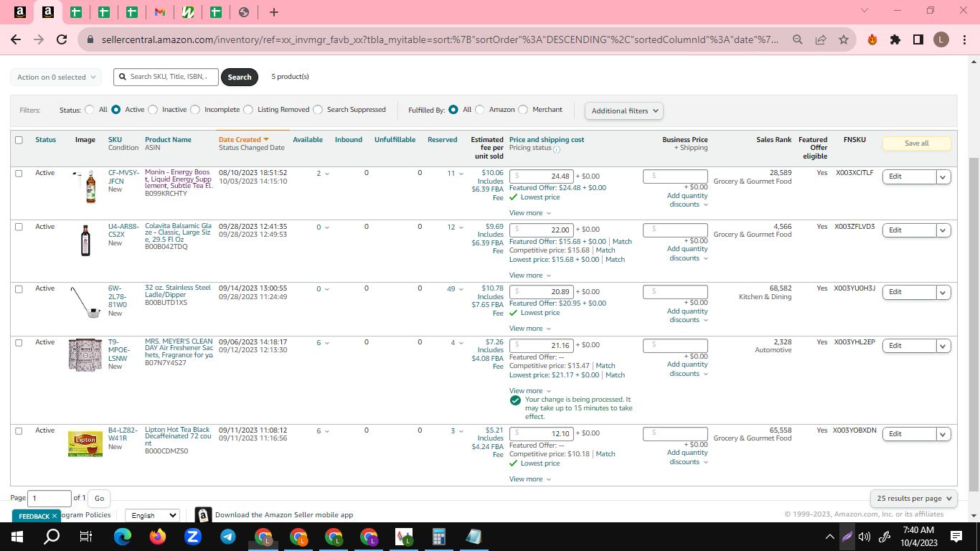
Task: Filter Fulfilled By to Amazon
Action: [480, 110]
